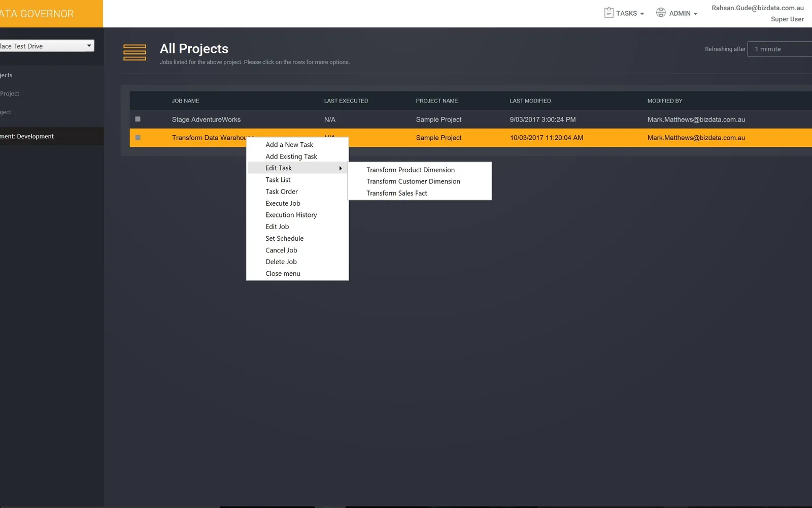This screenshot has width=812, height=508.
Task: Click N/A in Stage AdventureWorks row
Action: [329, 120]
